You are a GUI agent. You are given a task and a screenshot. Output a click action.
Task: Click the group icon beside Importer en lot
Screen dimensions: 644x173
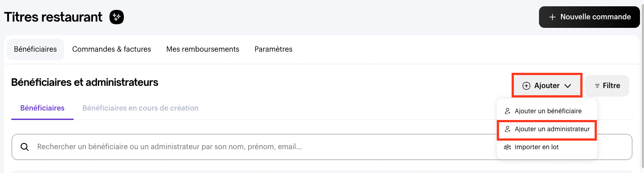(508, 147)
